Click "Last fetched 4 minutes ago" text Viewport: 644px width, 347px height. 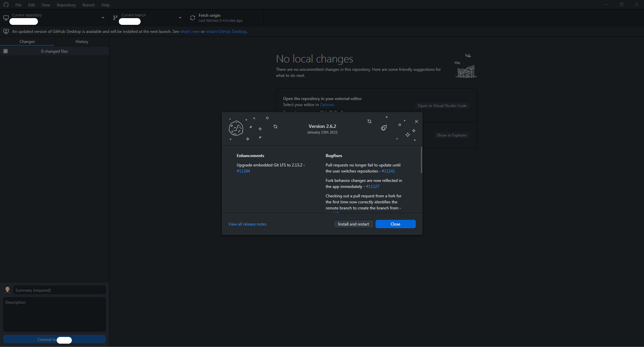coord(220,21)
